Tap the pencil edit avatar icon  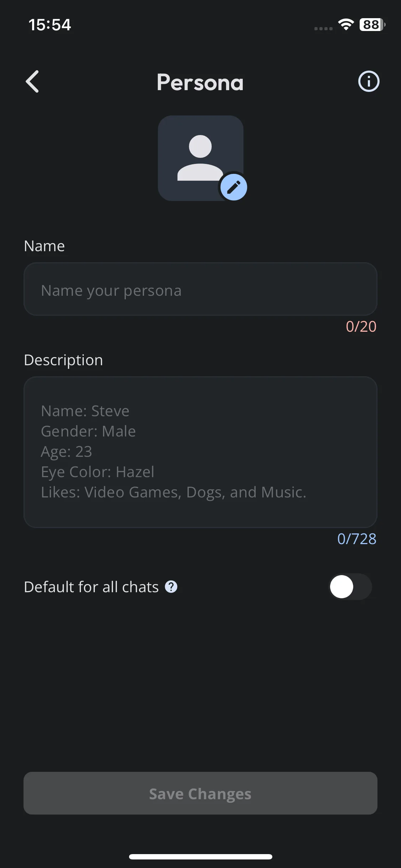233,187
